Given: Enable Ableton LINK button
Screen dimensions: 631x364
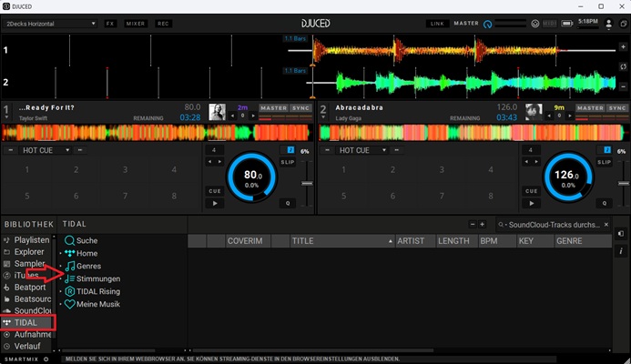Looking at the screenshot, I should pos(437,24).
